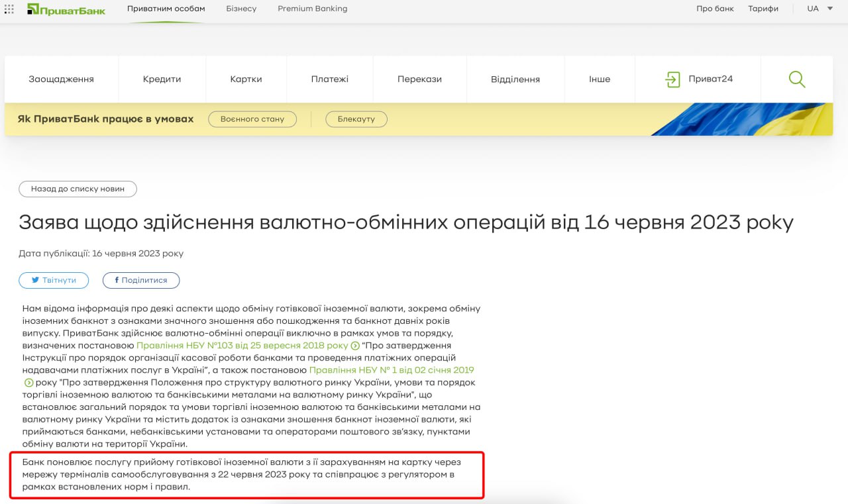The image size is (848, 504).
Task: Open the search magnifier icon
Action: coord(797,79)
